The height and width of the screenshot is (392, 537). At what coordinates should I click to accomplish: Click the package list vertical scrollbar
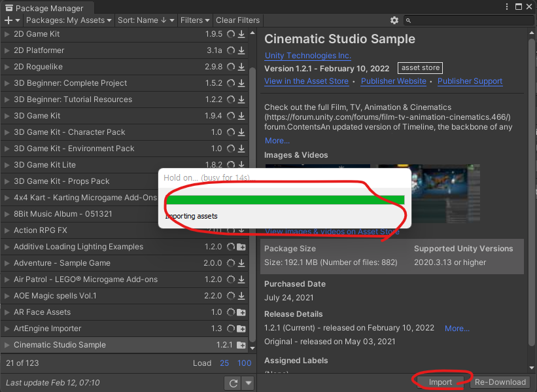point(252,204)
